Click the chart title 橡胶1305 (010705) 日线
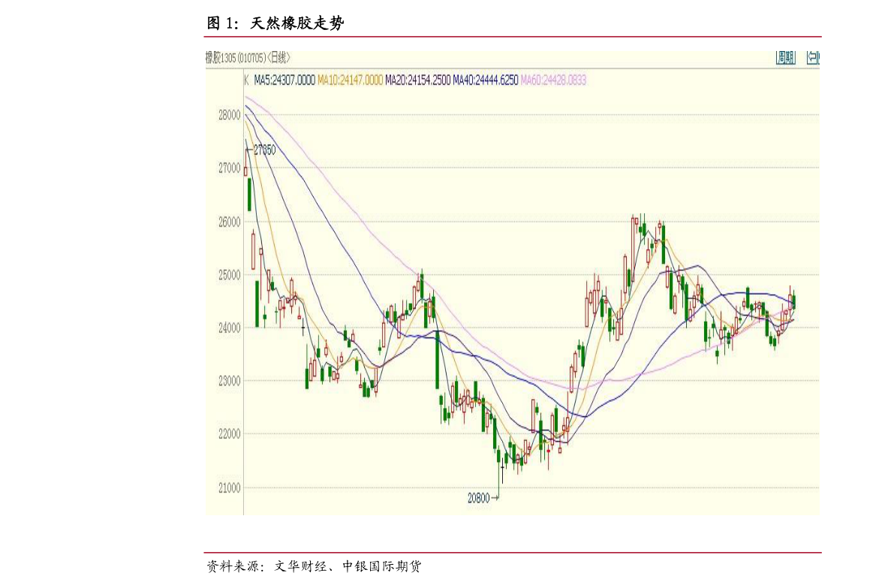 (x=248, y=58)
